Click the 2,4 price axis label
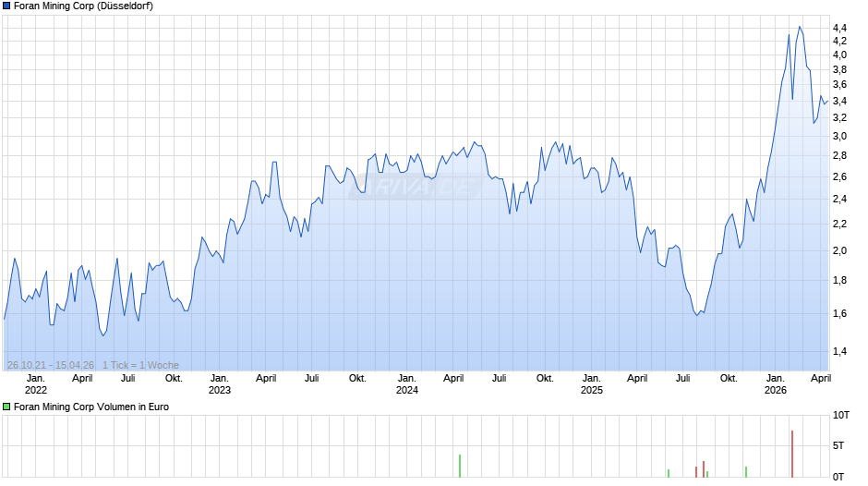Image resolution: width=868 pixels, height=486 pixels. click(x=839, y=199)
